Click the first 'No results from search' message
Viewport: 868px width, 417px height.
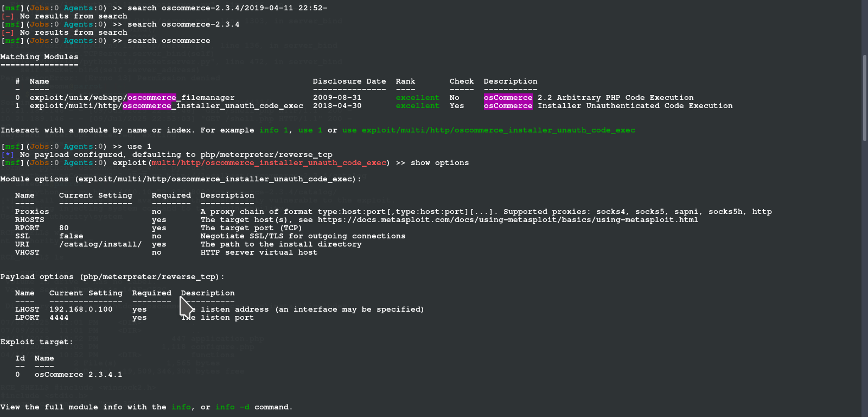(74, 16)
